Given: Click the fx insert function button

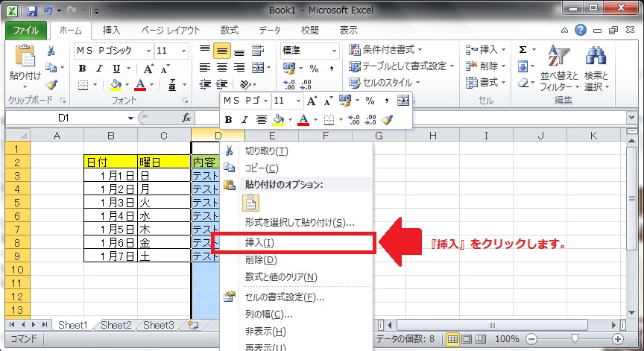Looking at the screenshot, I should click(x=186, y=118).
